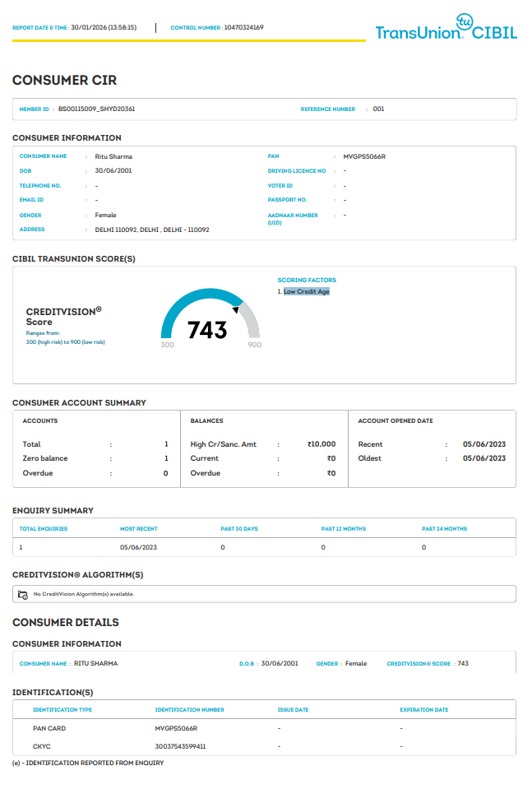Viewport: 532px width, 803px height.
Task: Click IDENTIFICATION TYPE column header
Action: 62,710
